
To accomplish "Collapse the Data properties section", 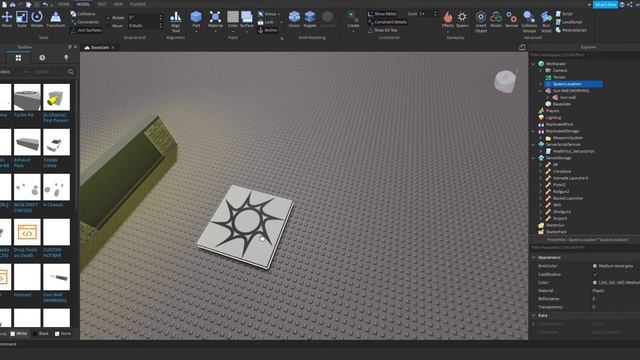I will point(533,316).
